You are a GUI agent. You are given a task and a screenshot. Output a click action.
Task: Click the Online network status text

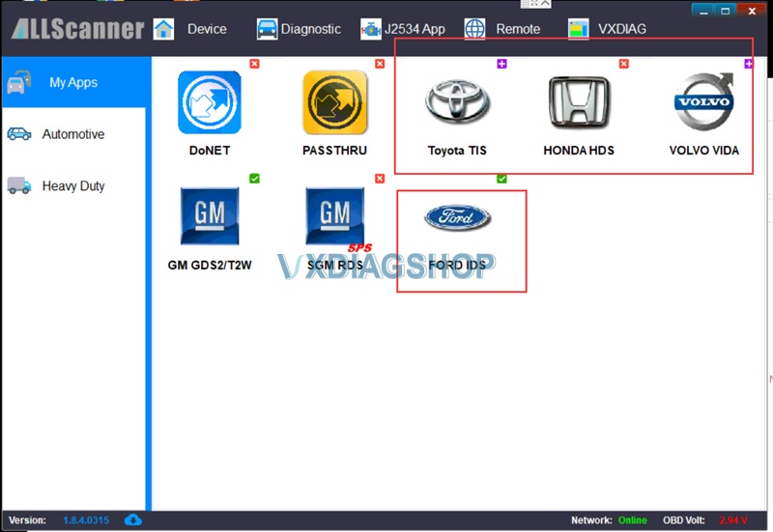(633, 520)
